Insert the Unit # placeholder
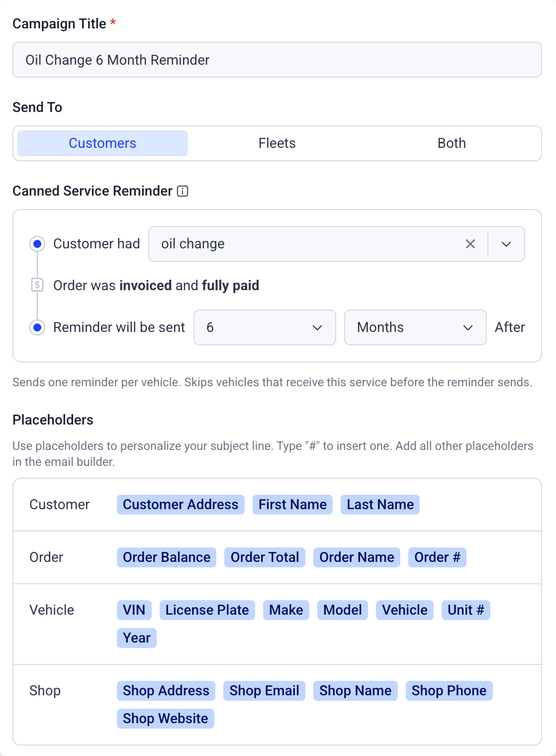Image resolution: width=556 pixels, height=756 pixels. point(465,610)
